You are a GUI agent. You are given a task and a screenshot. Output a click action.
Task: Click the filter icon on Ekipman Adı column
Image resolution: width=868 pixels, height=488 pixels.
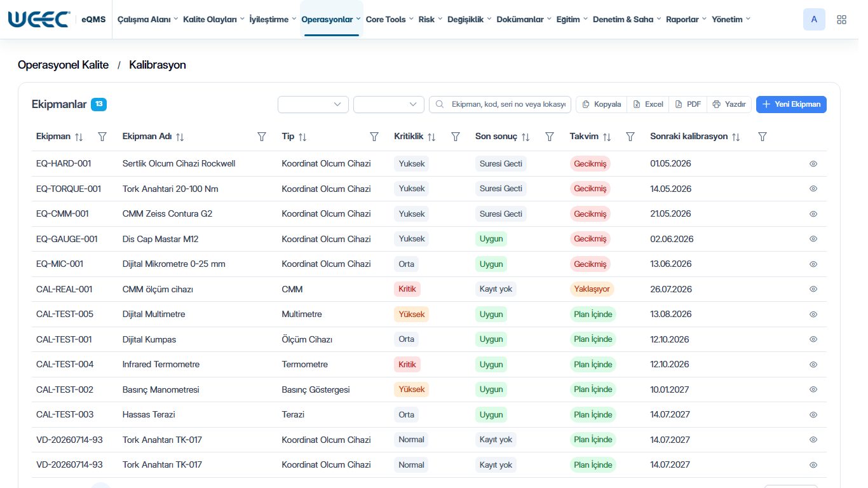click(x=261, y=137)
